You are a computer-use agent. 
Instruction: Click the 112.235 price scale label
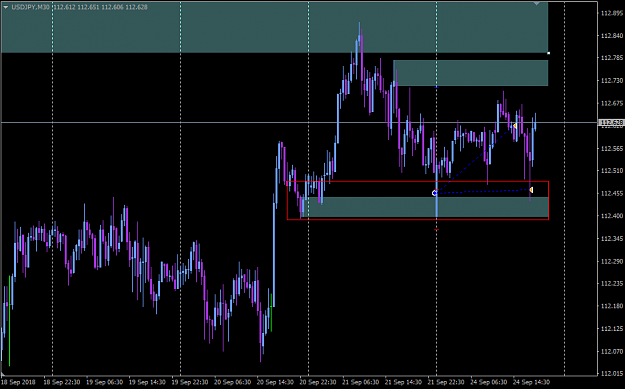(611, 283)
